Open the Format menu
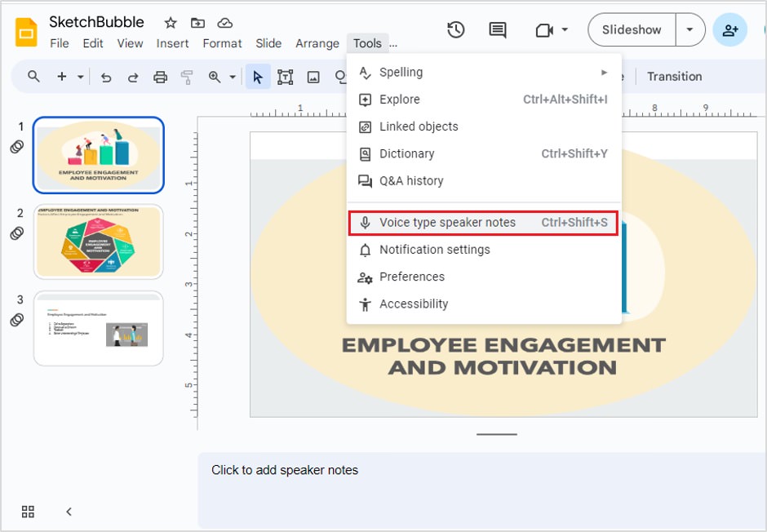The image size is (767, 532). coord(222,43)
